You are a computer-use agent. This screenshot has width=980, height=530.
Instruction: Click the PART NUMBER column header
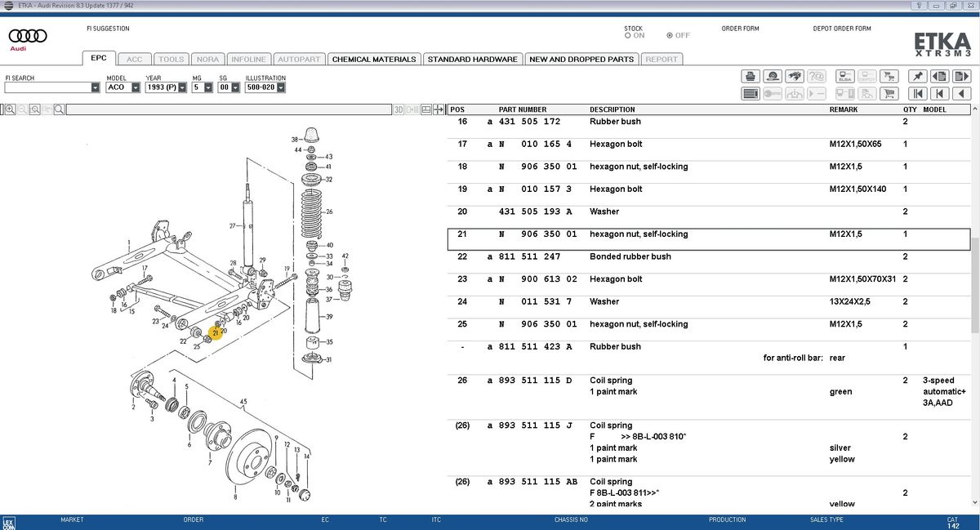click(x=523, y=109)
